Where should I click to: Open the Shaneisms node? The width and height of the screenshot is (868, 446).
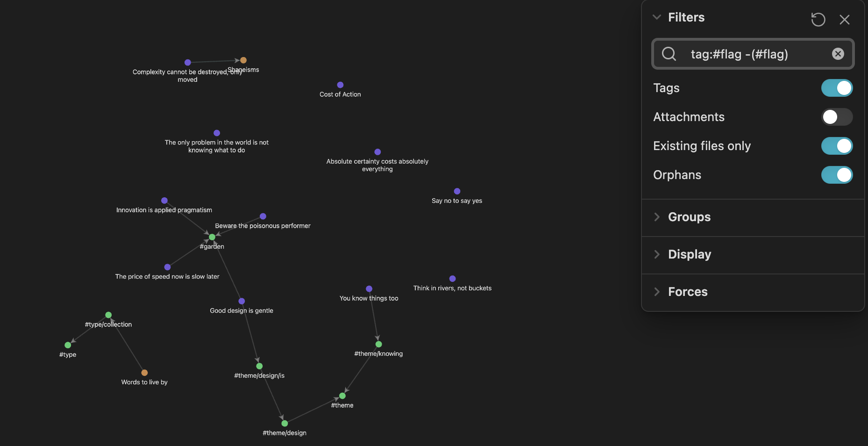[x=243, y=60]
